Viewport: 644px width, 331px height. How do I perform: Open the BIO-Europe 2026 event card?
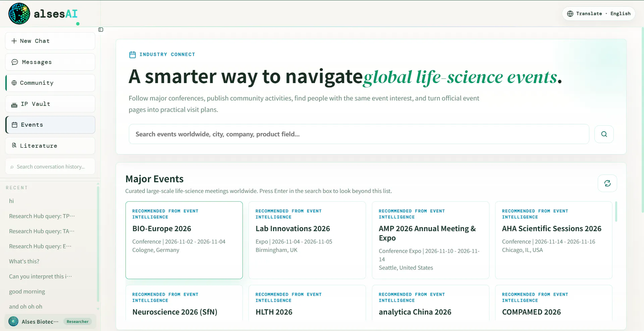184,240
